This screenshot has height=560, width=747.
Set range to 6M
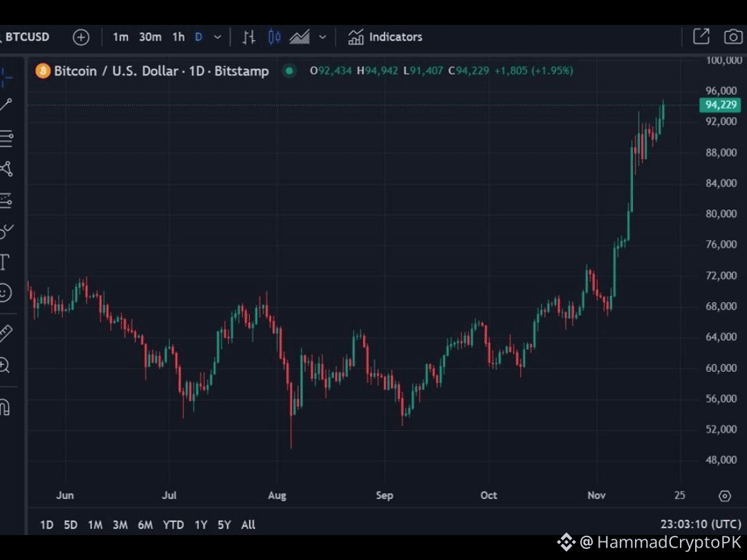point(145,525)
